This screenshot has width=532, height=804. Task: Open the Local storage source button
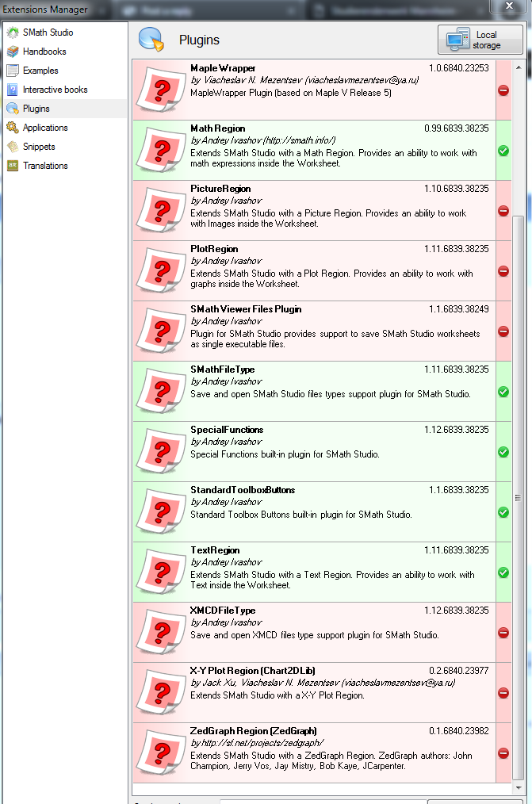tap(480, 40)
